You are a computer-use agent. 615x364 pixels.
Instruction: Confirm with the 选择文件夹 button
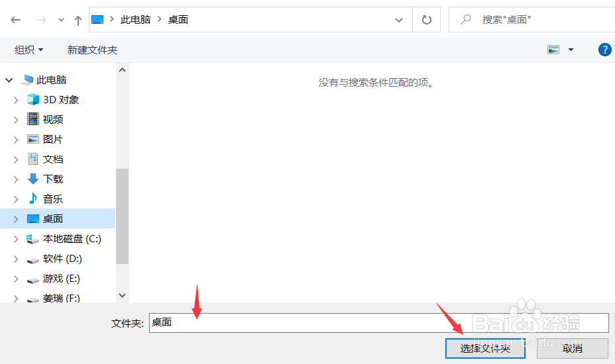tap(485, 348)
